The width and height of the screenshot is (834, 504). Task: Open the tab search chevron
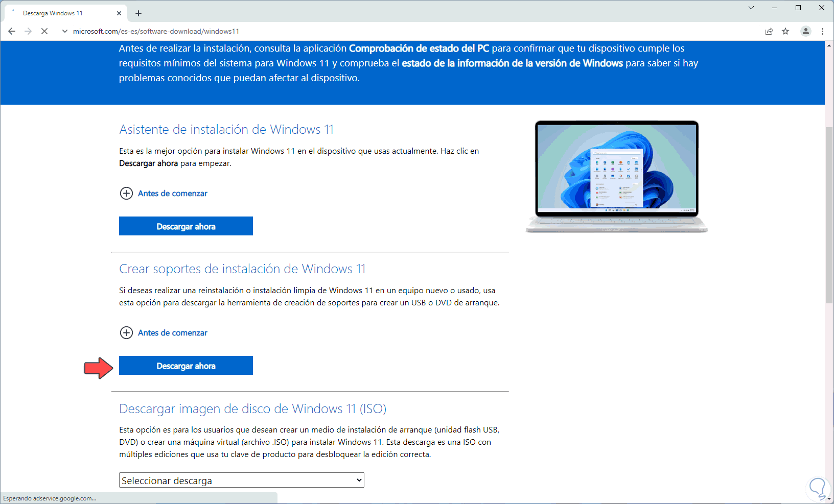tap(751, 8)
